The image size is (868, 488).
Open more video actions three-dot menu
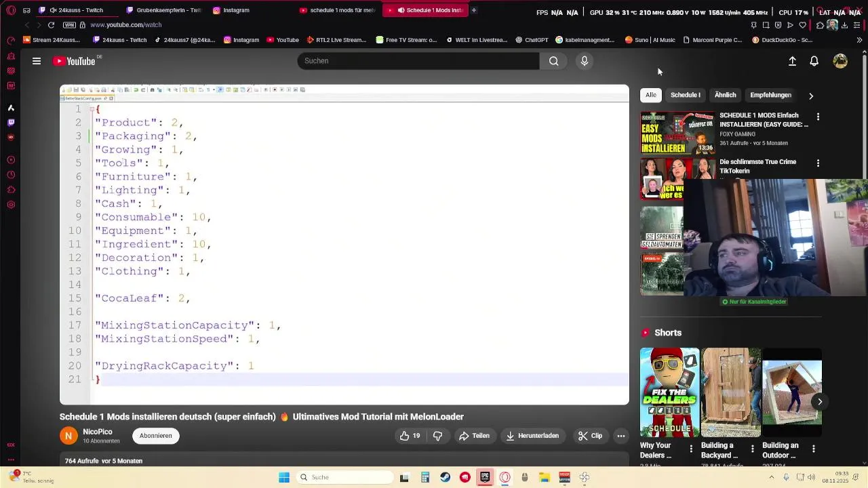620,436
